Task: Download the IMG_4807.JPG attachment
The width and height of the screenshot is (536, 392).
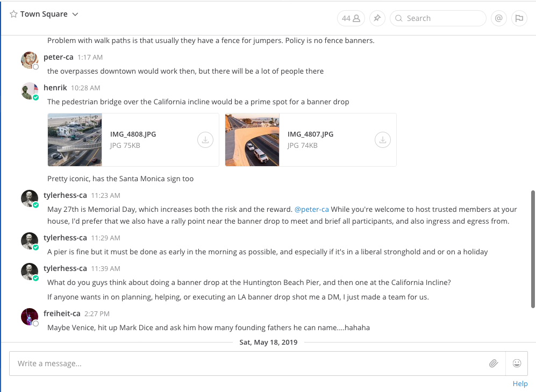Action: click(382, 140)
